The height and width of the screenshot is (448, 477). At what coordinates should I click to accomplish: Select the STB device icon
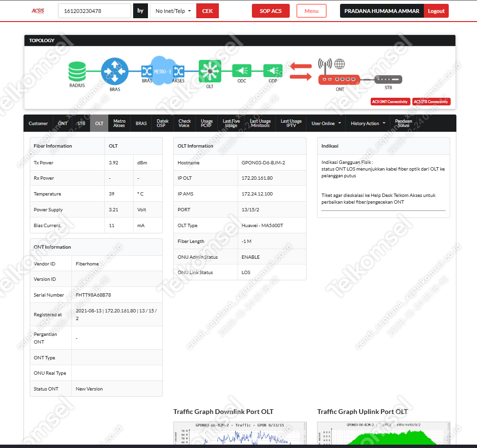coord(388,80)
